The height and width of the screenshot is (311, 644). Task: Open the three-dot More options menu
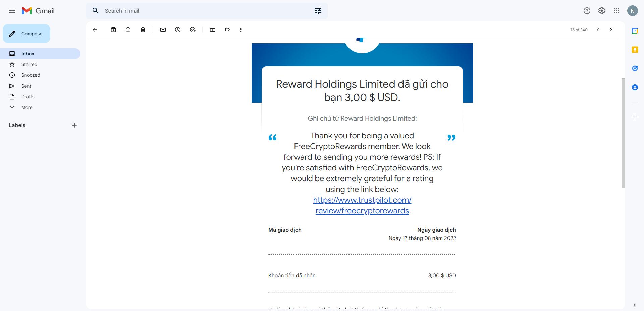tap(241, 30)
